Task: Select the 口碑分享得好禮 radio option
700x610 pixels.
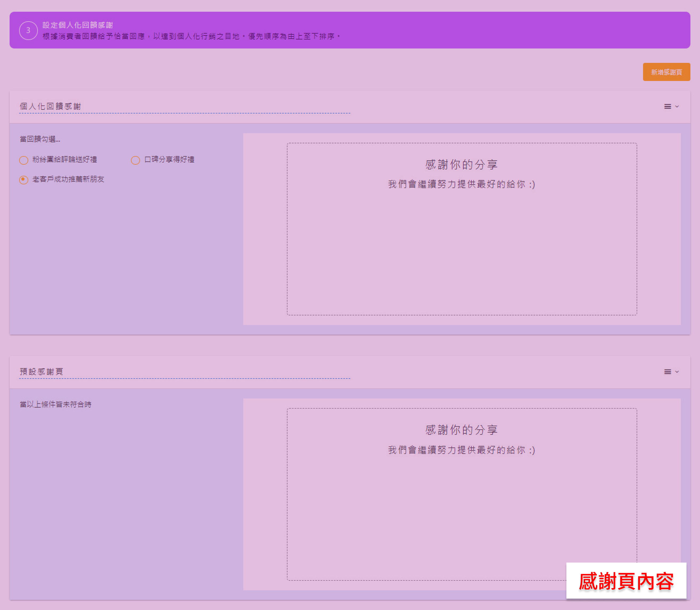Action: pyautogui.click(x=135, y=160)
